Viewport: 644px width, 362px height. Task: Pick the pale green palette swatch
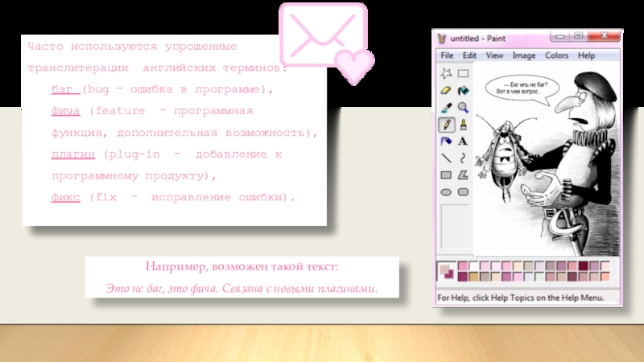click(x=539, y=277)
